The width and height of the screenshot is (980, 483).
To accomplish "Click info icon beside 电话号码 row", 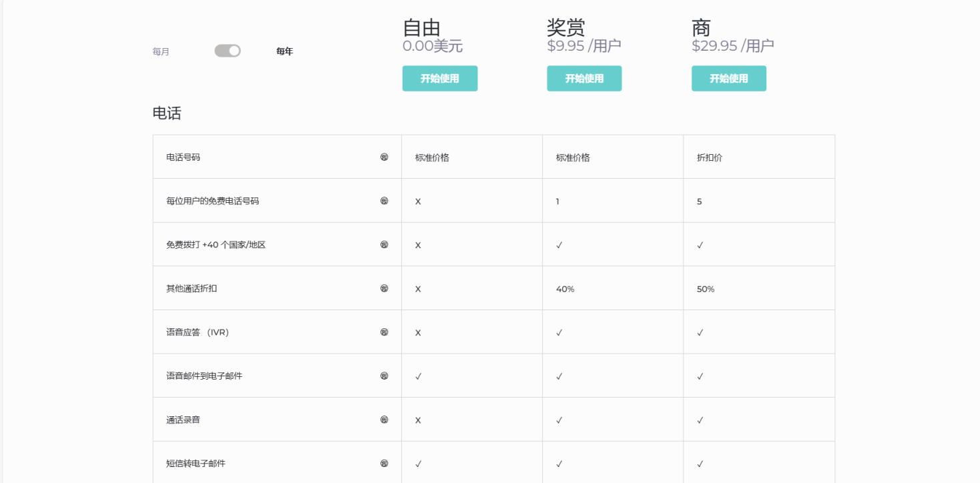I will (385, 157).
